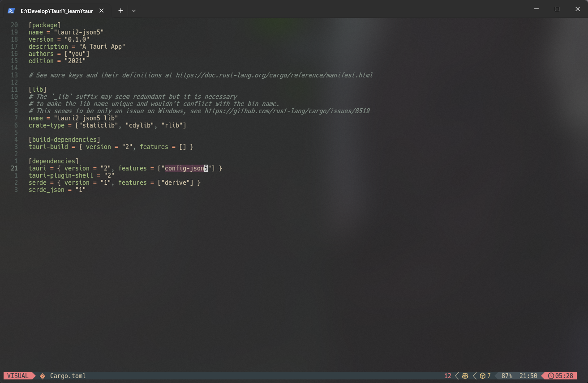Click the "tauri2-json5" package name value

pos(79,32)
